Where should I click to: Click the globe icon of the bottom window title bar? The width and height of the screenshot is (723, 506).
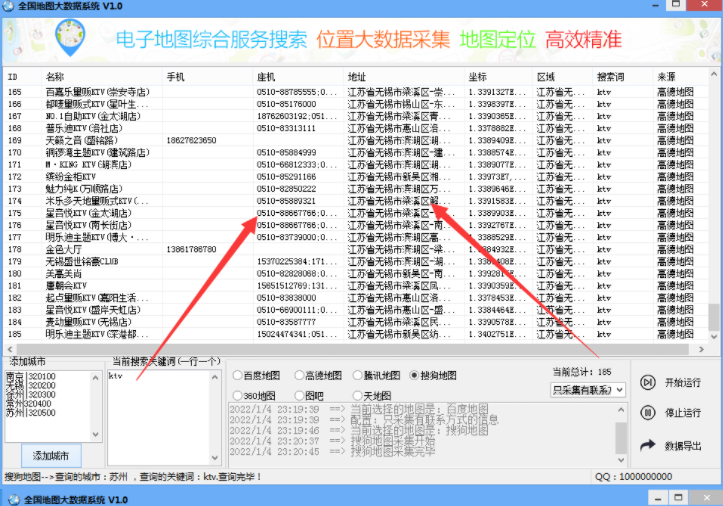pos(14,500)
